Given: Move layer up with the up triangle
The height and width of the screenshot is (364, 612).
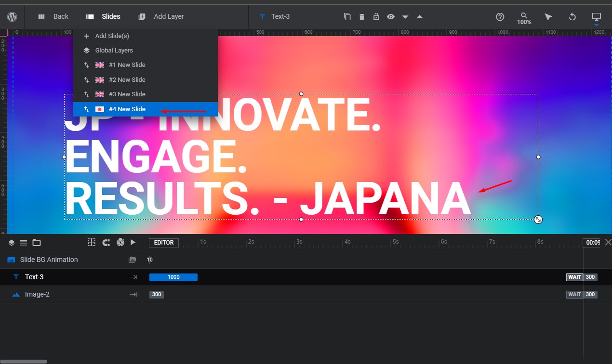Looking at the screenshot, I should pos(420,17).
